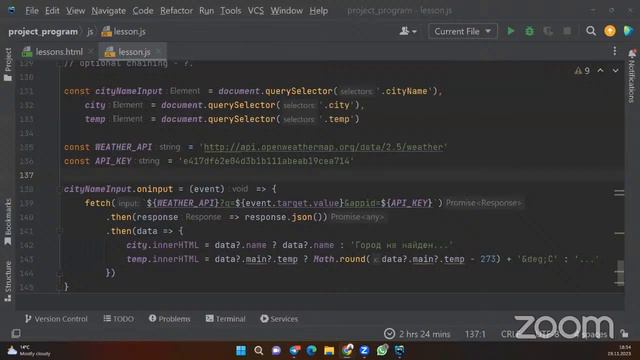This screenshot has width=640, height=360.
Task: Open Microsoft Edge from the taskbar
Action: [311, 351]
